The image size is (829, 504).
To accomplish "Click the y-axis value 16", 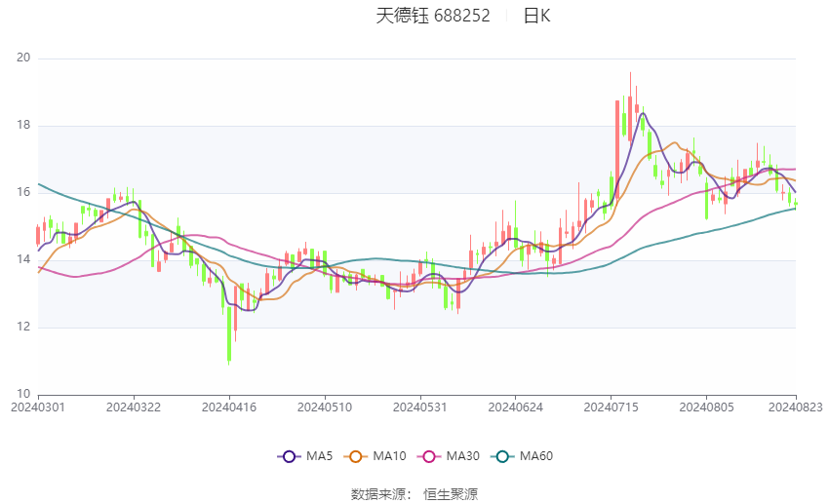I will click(23, 192).
